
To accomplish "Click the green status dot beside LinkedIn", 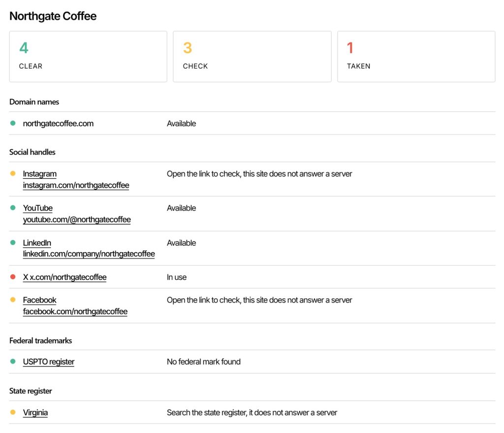I will [x=13, y=242].
